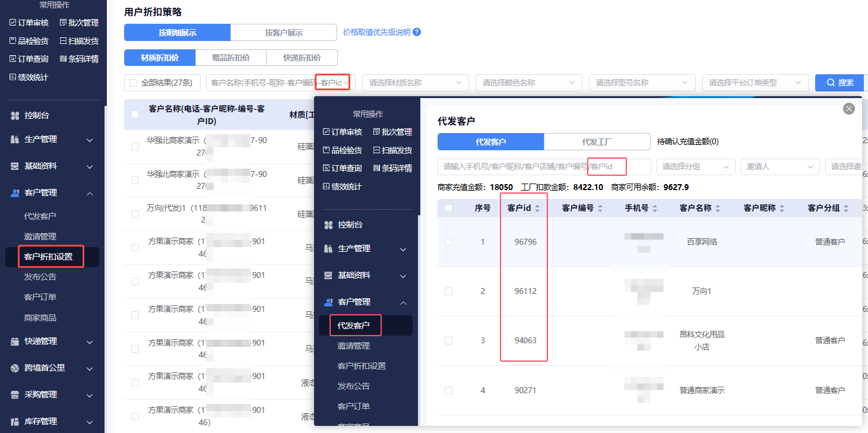Tick the 全部结果(27条) checkbox
Screen dimensions: 868x433
click(133, 83)
